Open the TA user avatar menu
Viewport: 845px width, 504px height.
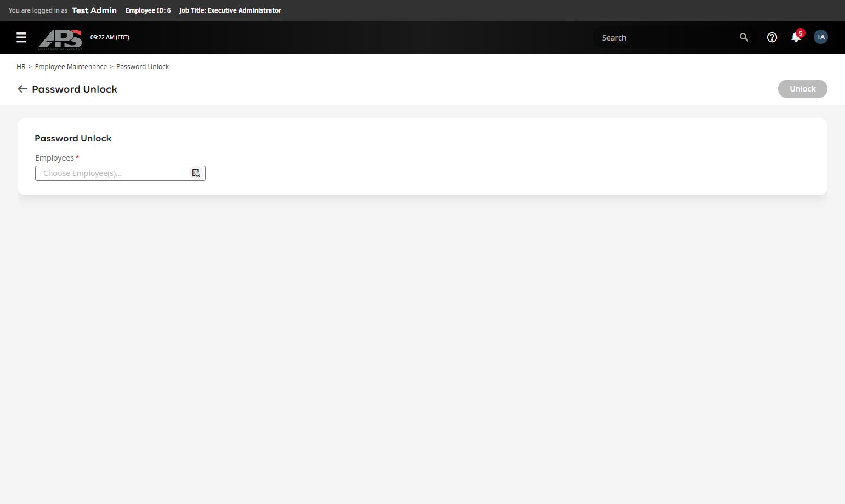click(821, 37)
